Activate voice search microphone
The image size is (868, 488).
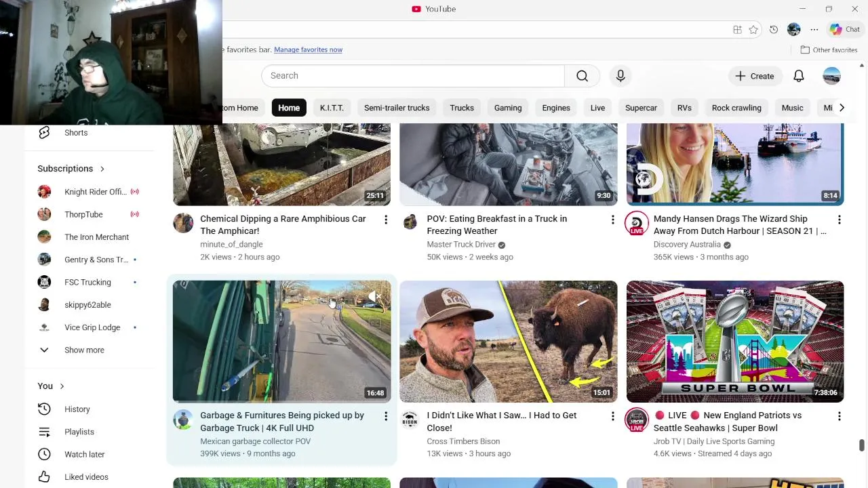pyautogui.click(x=620, y=76)
